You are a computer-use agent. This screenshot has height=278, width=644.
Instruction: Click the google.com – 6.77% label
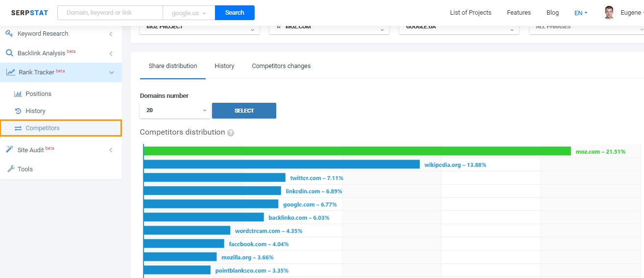[310, 205]
